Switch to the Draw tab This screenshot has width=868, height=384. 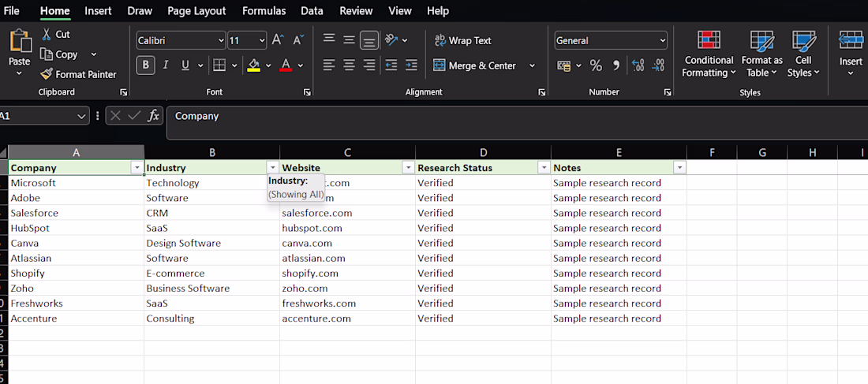coord(140,10)
